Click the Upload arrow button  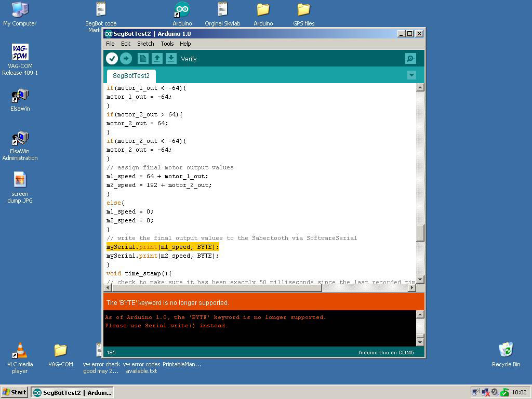point(126,59)
